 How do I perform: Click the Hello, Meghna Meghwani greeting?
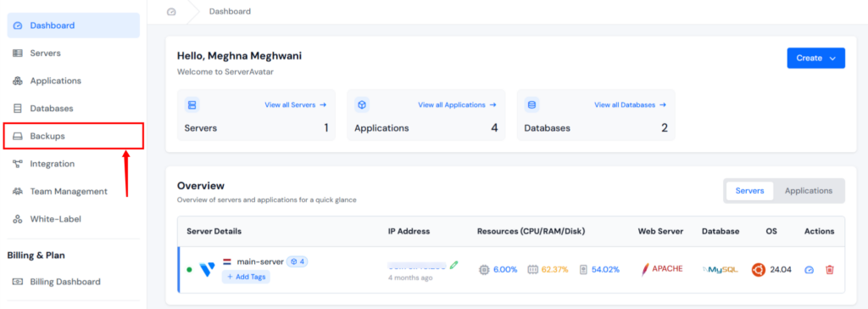tap(239, 55)
